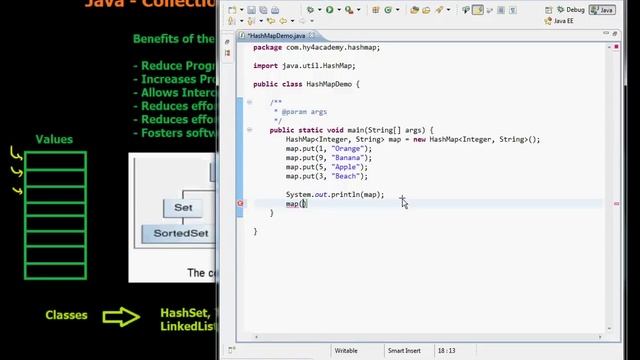
Task: Click the New Java Package icon
Action: tap(376, 10)
